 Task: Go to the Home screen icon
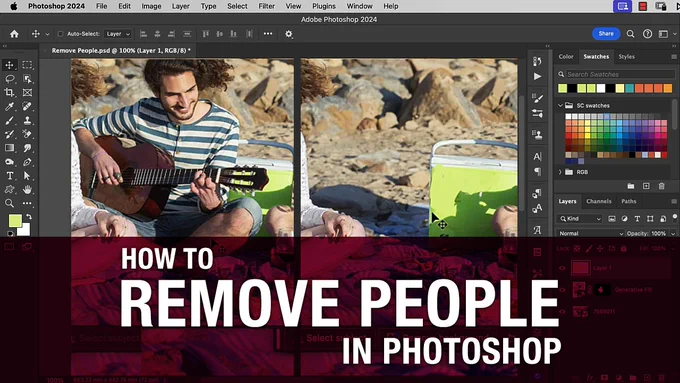pos(14,34)
